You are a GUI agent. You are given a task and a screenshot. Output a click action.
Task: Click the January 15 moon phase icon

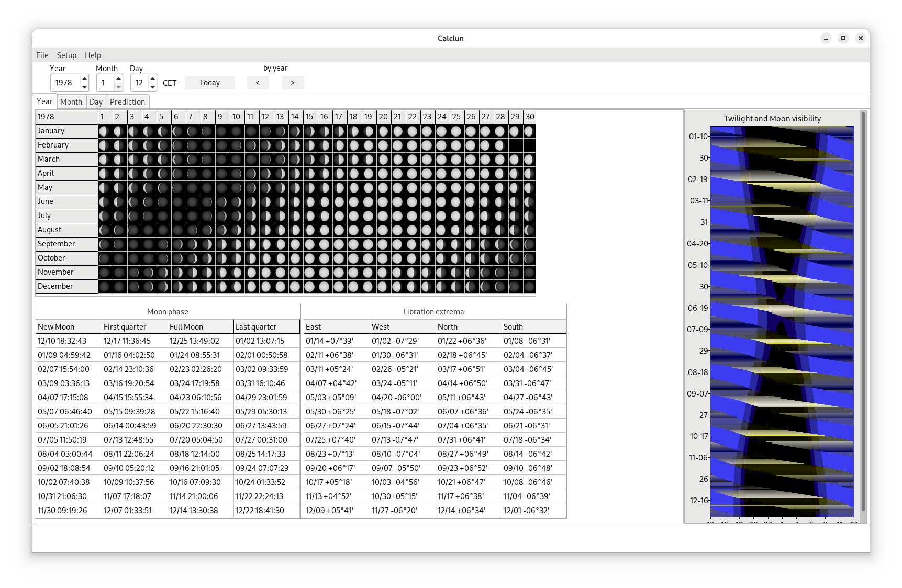309,131
